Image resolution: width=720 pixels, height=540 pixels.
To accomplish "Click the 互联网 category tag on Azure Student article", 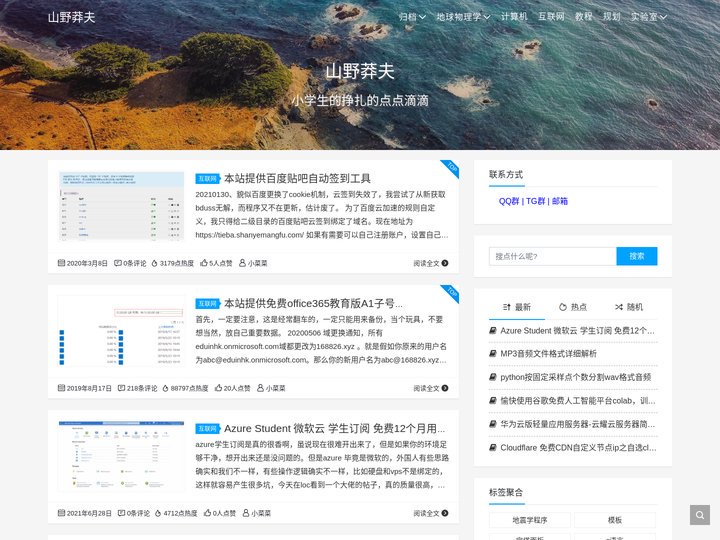I will [208, 429].
